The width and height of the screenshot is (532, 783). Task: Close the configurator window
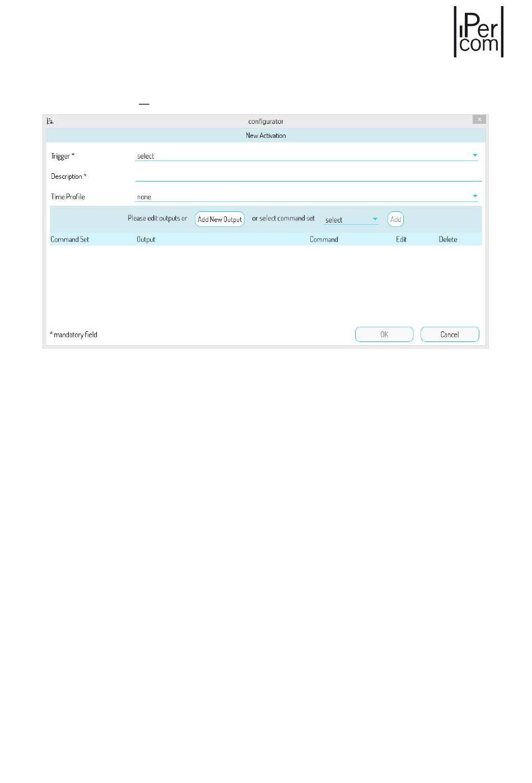479,119
